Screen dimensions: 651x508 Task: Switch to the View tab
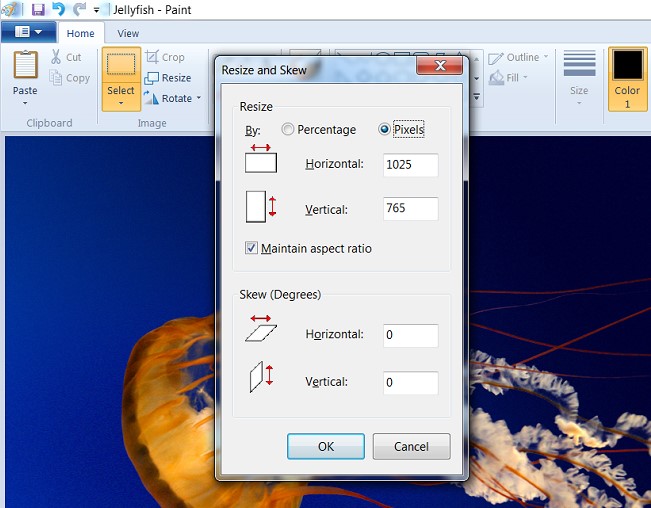point(128,33)
